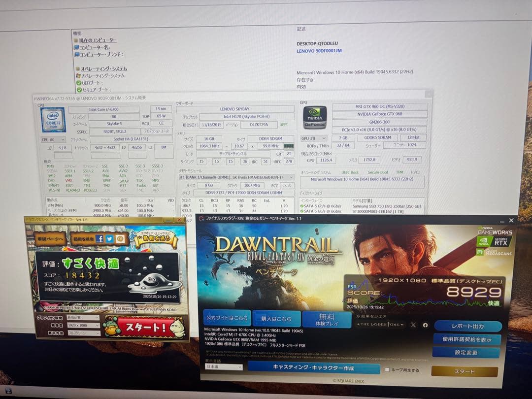Click the Facebook share icon in Dragon Quest benchmark
The height and width of the screenshot is (399, 532).
(100, 238)
